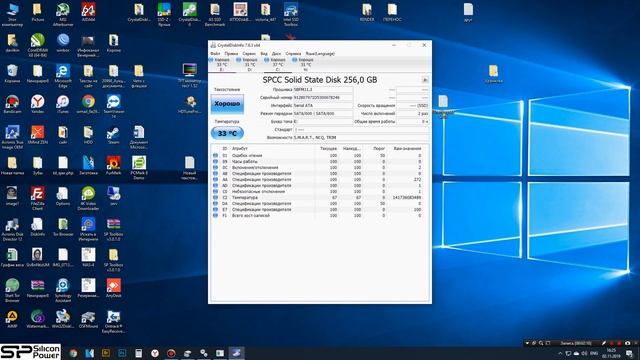Click the blue Хорошо health status button

[x=227, y=104]
